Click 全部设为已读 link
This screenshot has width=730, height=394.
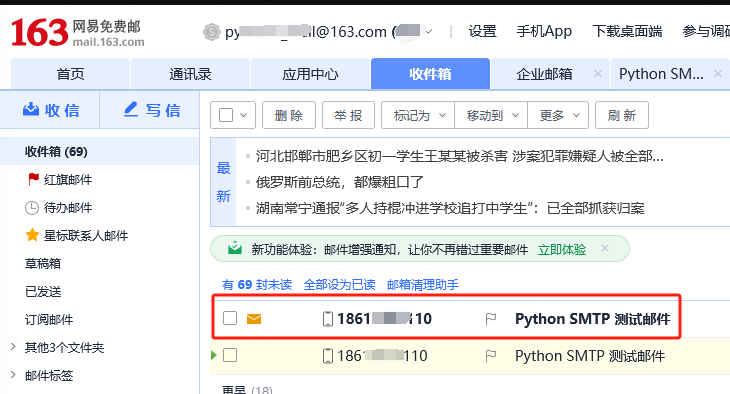pyautogui.click(x=339, y=285)
